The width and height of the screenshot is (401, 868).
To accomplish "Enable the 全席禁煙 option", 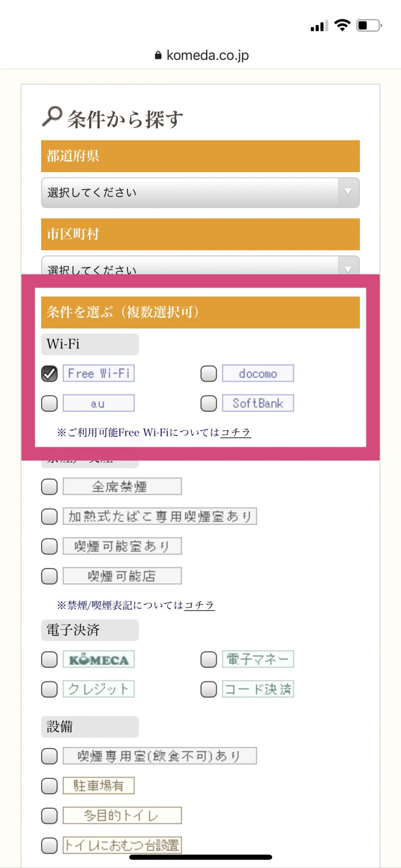I will [x=49, y=486].
